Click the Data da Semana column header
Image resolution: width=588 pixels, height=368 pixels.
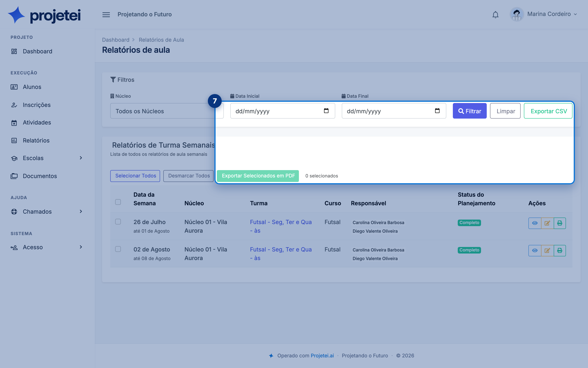(x=145, y=199)
